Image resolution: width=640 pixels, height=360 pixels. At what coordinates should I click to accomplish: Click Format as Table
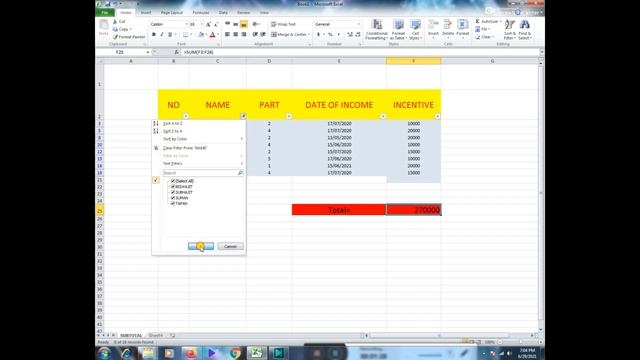tap(398, 29)
